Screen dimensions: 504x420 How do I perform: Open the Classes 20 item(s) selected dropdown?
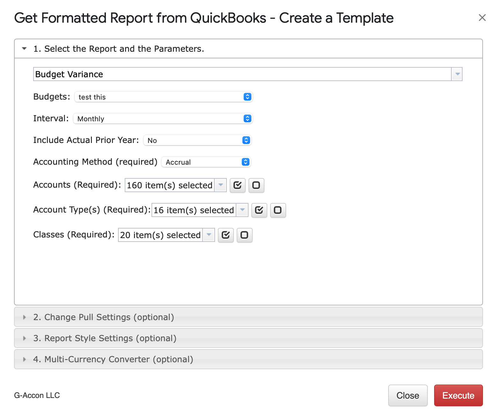pos(166,235)
